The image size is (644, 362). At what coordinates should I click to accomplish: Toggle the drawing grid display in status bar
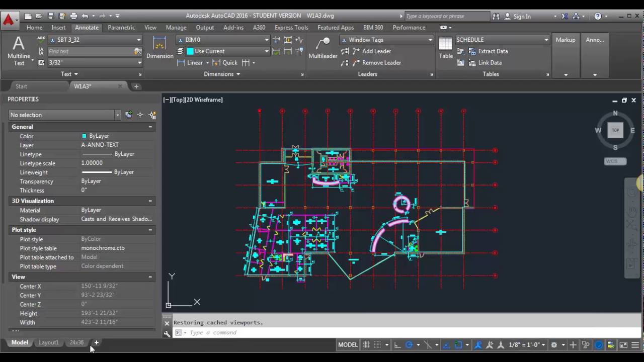tap(366, 345)
